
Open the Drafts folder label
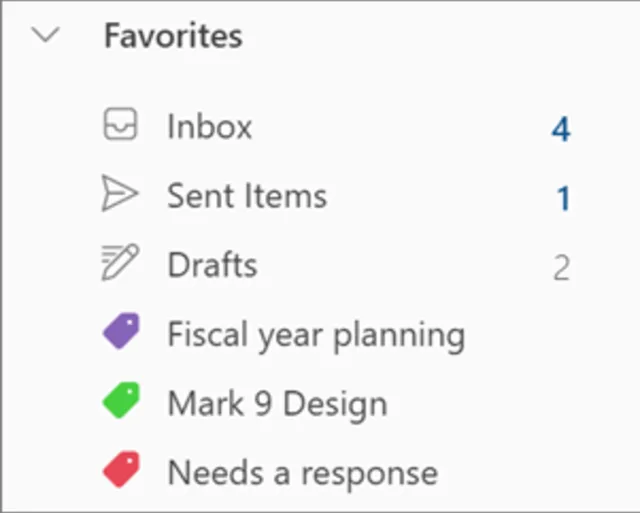(x=212, y=265)
